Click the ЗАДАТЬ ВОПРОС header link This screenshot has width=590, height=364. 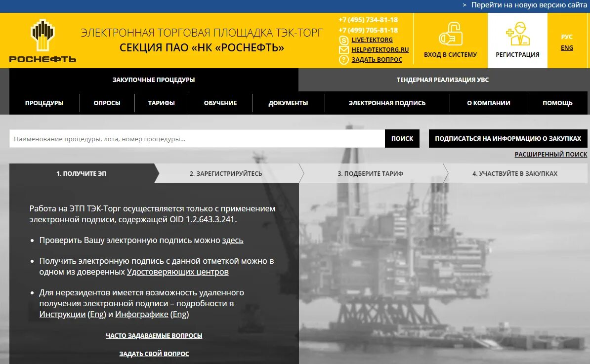[377, 59]
